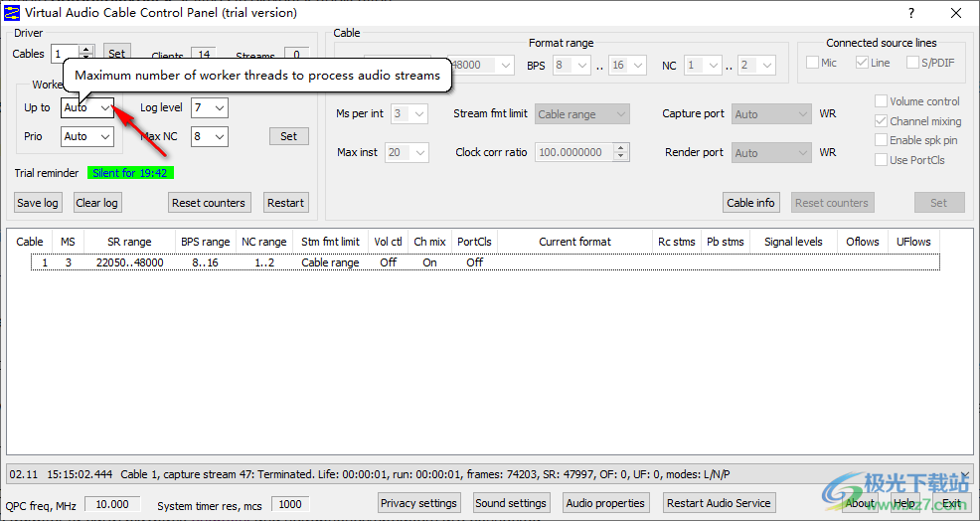Click the question mark help button in title bar
Image resolution: width=980 pixels, height=521 pixels.
[911, 13]
